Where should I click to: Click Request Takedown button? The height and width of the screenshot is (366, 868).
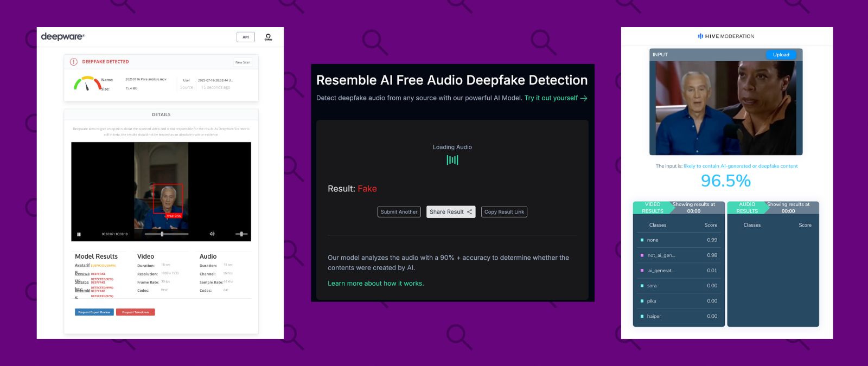pos(136,312)
